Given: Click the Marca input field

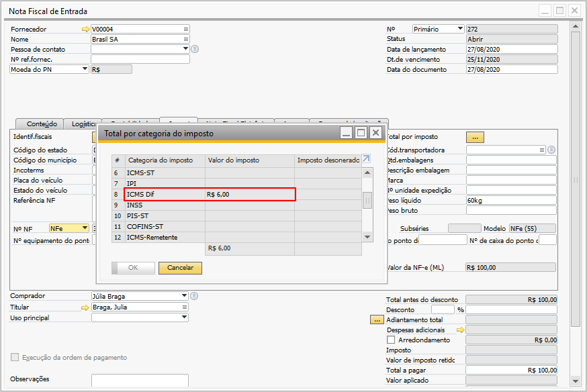Looking at the screenshot, I should (511, 180).
